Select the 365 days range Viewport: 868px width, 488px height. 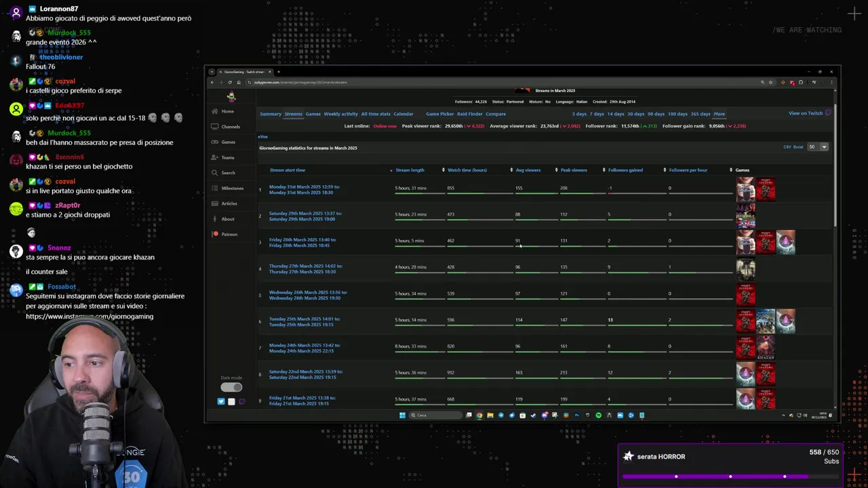click(x=700, y=114)
